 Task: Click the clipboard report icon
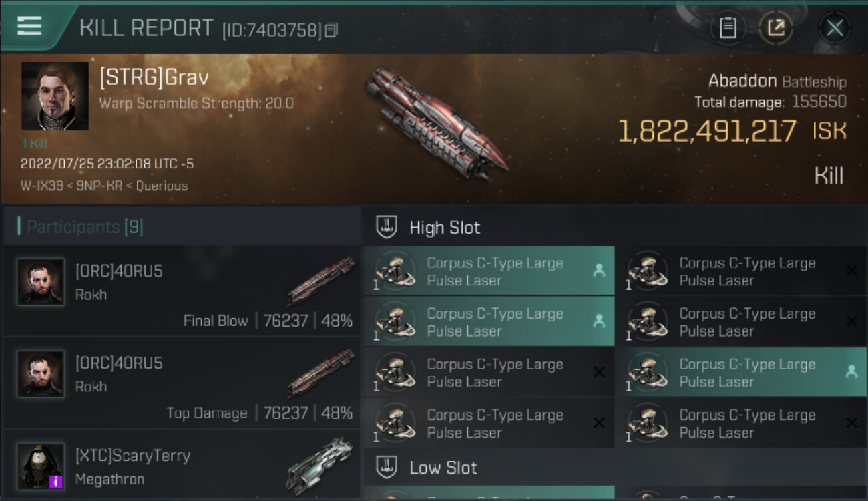click(728, 28)
